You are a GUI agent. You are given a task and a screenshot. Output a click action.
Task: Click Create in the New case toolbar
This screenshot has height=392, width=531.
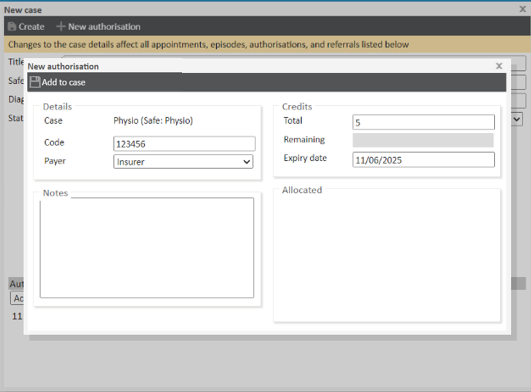26,26
